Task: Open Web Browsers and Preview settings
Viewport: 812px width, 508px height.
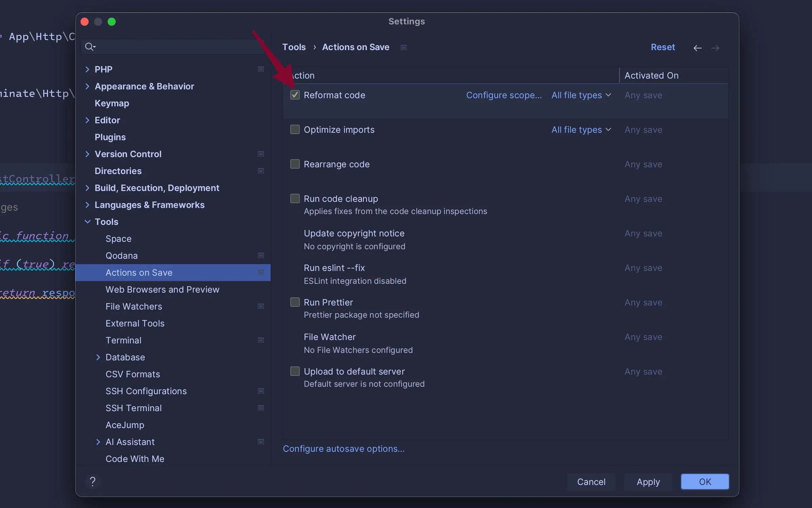Action: click(x=162, y=290)
